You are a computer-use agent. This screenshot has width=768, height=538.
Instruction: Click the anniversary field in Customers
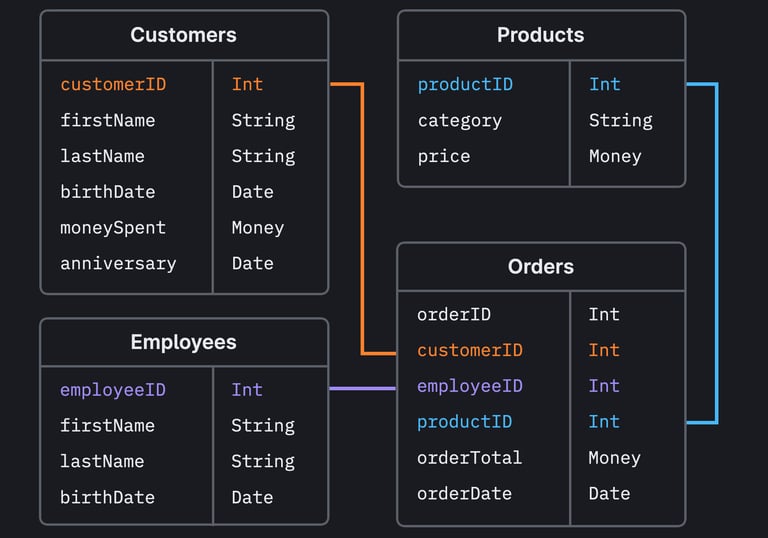pos(118,264)
